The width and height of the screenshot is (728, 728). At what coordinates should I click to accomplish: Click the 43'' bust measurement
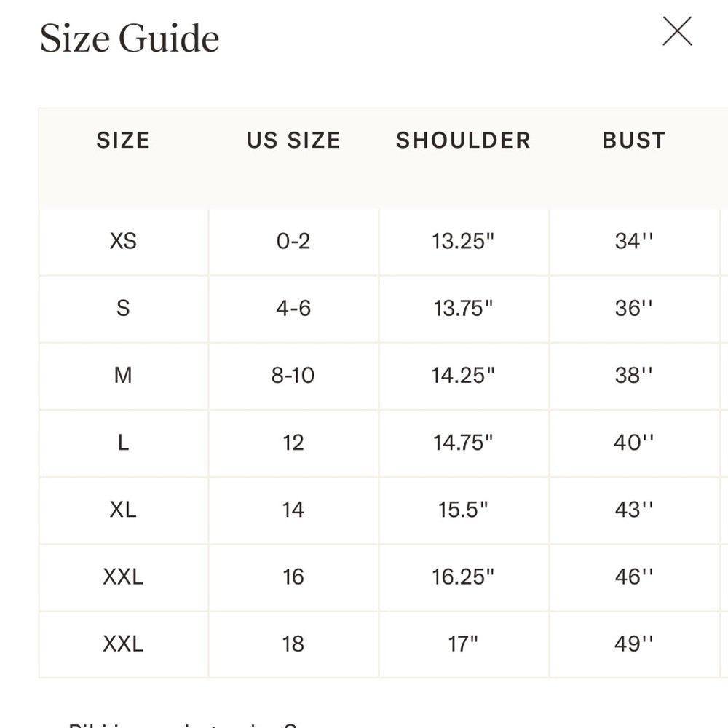(634, 510)
